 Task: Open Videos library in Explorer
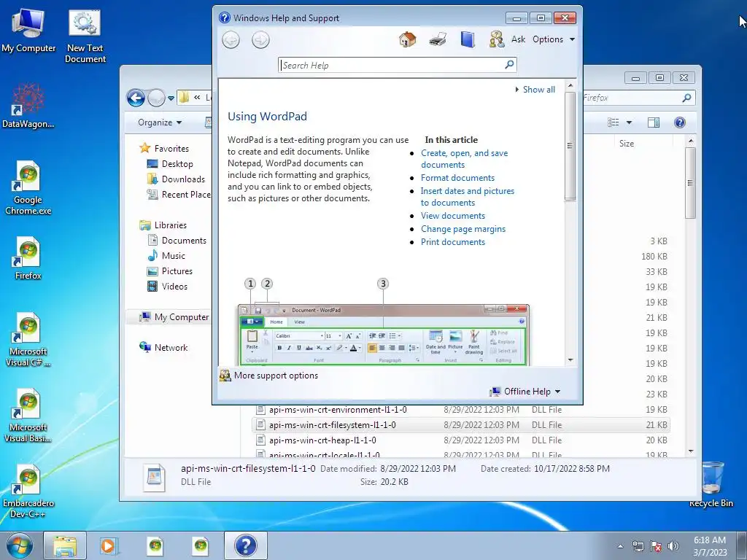(167, 286)
